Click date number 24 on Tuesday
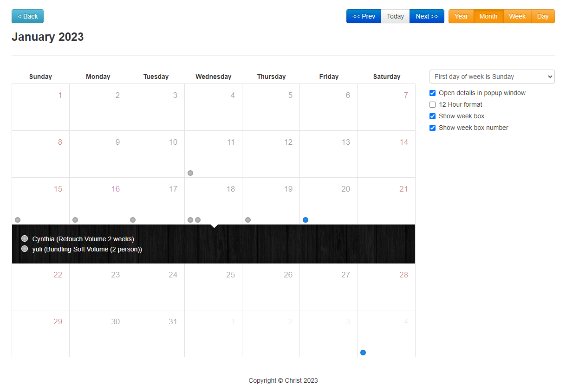Screen dimensions: 566x392 pos(173,275)
